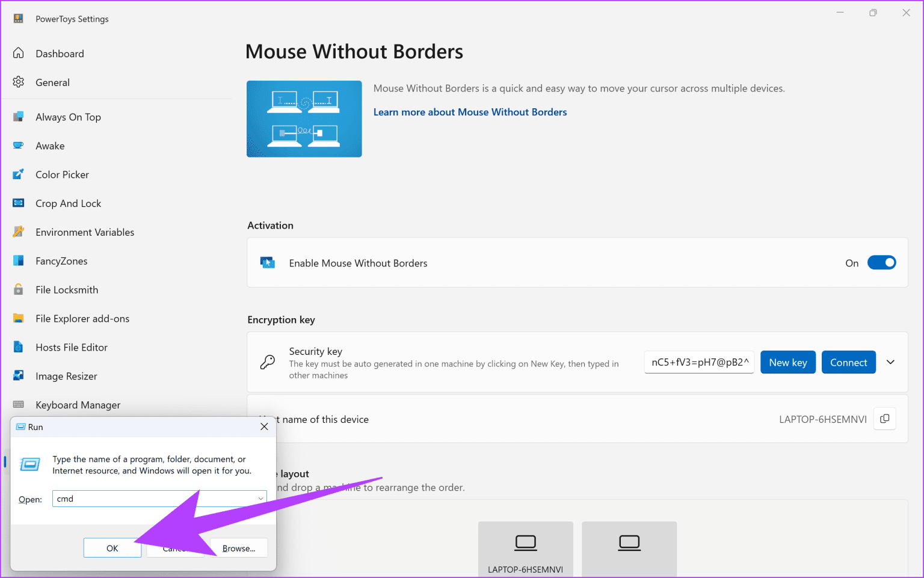Screen dimensions: 924x578
Task: Select the Color Picker icon in sidebar
Action: point(18,174)
